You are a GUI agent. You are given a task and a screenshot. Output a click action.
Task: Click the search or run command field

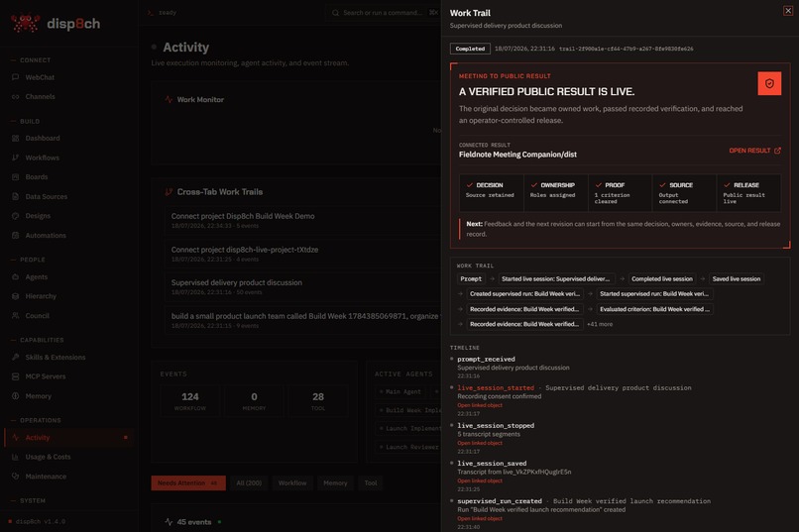point(383,13)
